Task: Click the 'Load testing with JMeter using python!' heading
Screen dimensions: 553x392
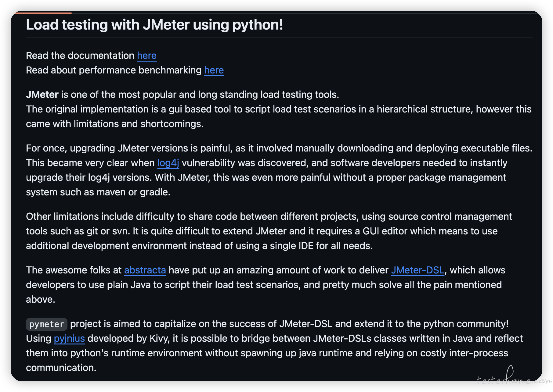Action: coord(154,25)
